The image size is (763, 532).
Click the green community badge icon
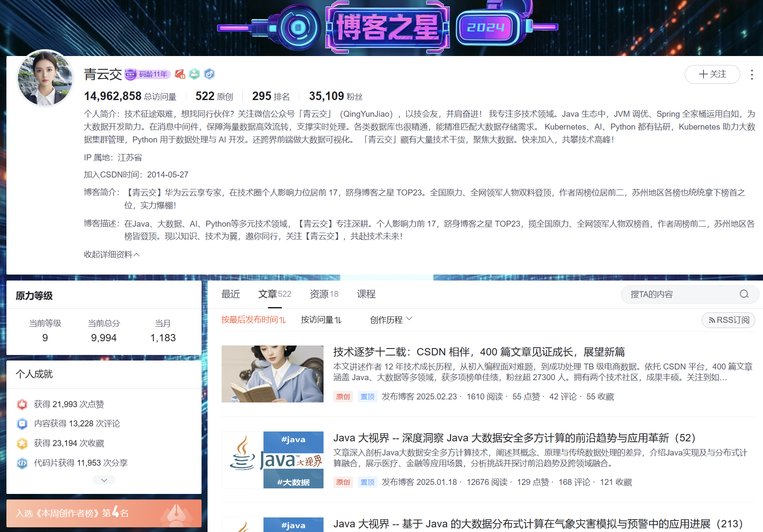[194, 74]
